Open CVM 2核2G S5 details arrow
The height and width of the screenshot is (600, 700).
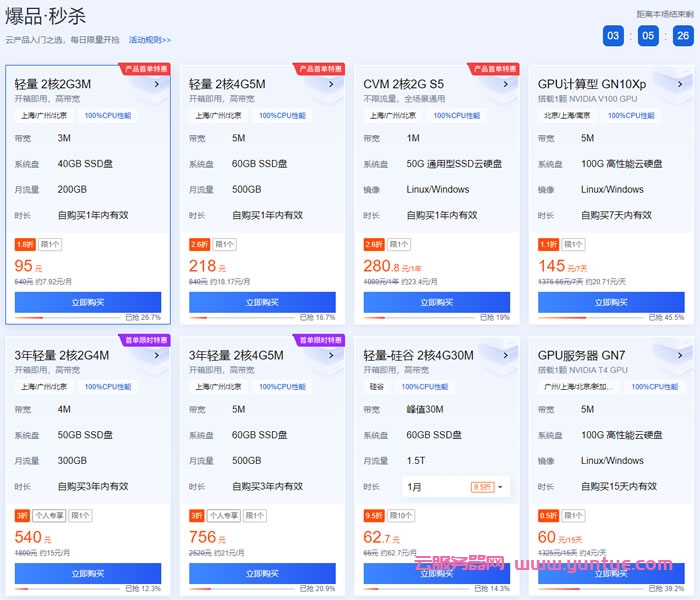[x=506, y=85]
